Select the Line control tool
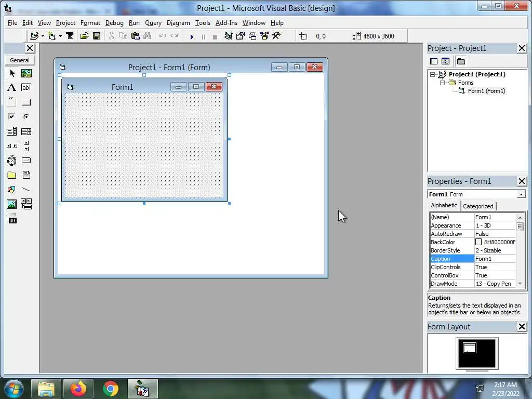532x399 pixels. tap(26, 189)
